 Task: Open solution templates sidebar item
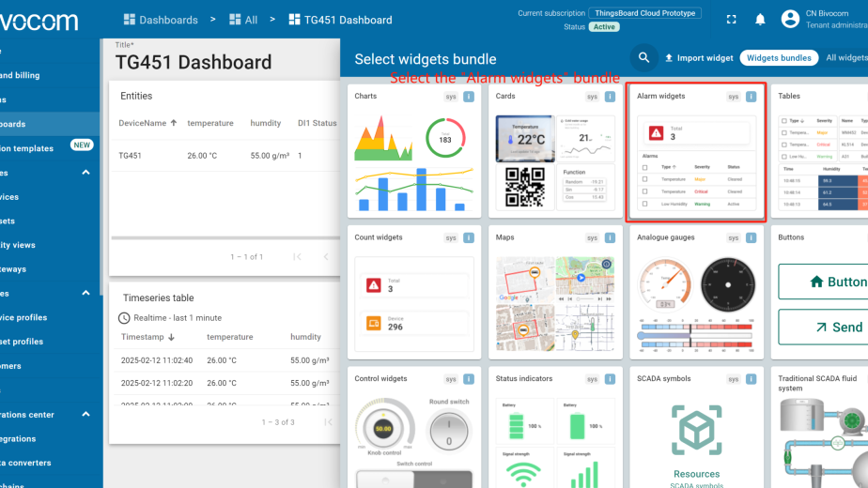point(50,148)
